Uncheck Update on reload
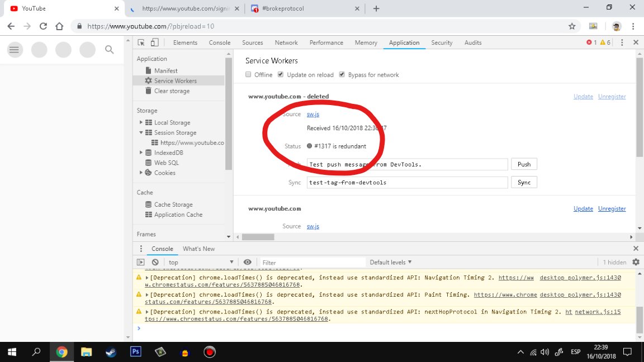 click(x=281, y=74)
